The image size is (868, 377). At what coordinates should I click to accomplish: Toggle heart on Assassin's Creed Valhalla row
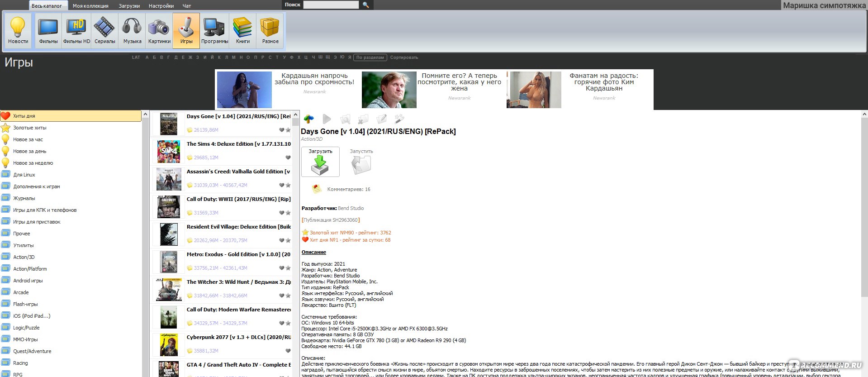pyautogui.click(x=281, y=185)
